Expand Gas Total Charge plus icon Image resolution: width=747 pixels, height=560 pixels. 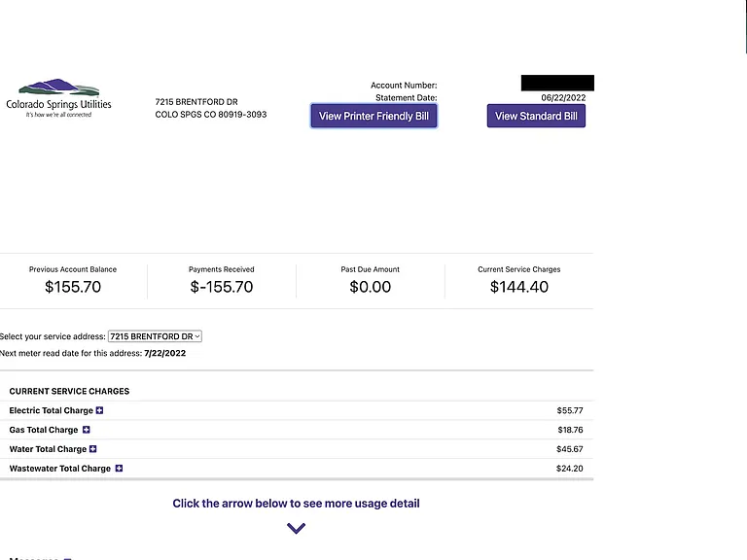coord(87,430)
